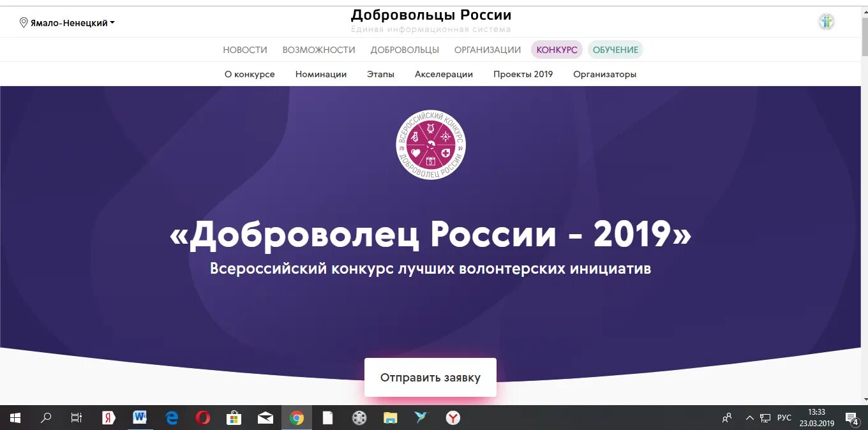868x430 pixels.
Task: Click the round Доброволец России contest logo
Action: click(x=431, y=145)
